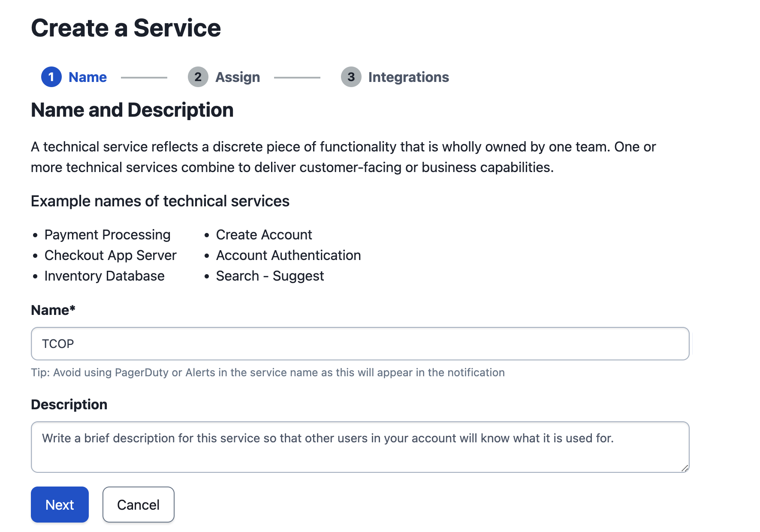Image resolution: width=760 pixels, height=532 pixels.
Task: Click the "Payment Processing" example name
Action: (x=107, y=235)
